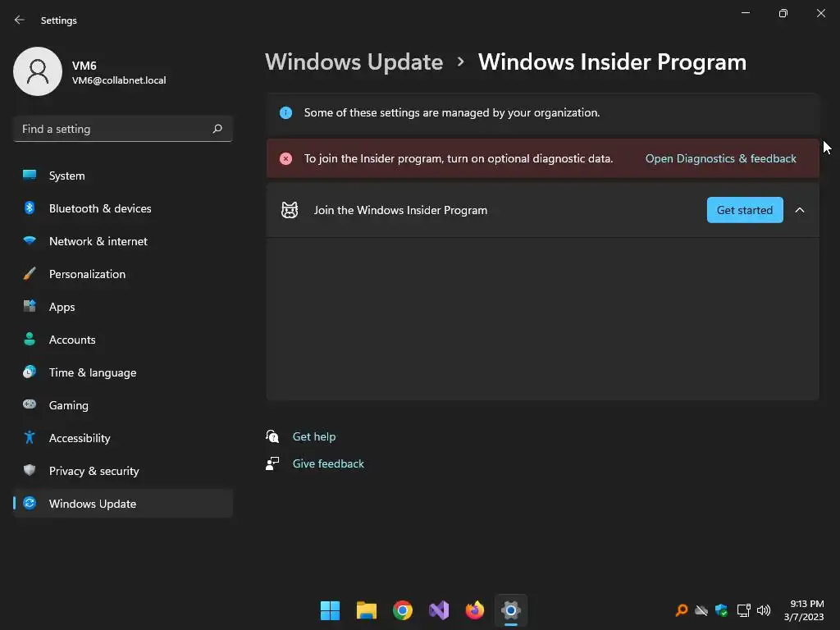Click the VM6@collabnet.local account email
Screen dimensions: 840x630
(x=119, y=80)
